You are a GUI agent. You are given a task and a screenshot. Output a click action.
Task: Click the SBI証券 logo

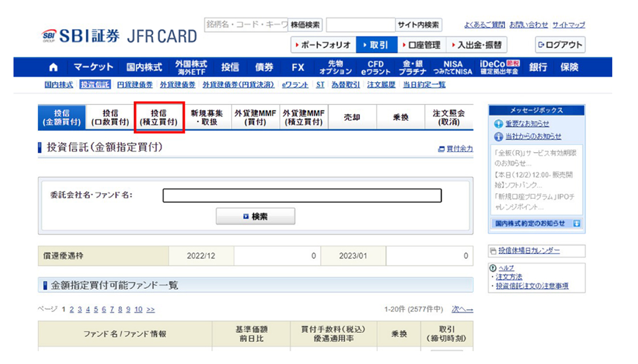[x=81, y=36]
